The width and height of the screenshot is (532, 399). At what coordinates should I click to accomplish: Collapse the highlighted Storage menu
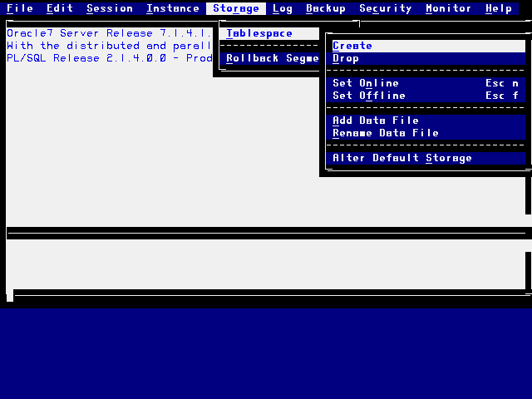pos(236,8)
